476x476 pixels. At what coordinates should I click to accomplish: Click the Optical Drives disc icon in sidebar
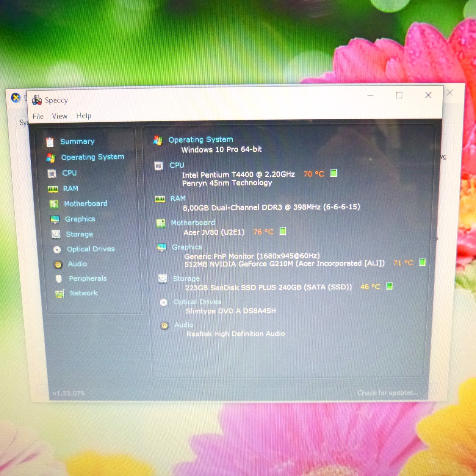tap(57, 250)
